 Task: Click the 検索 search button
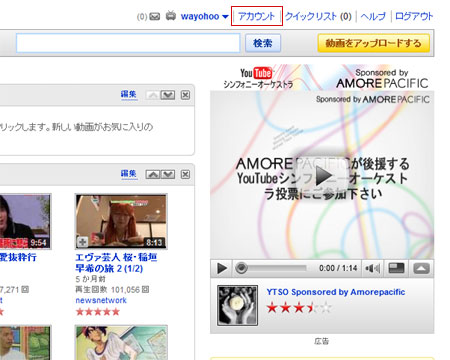(x=263, y=43)
